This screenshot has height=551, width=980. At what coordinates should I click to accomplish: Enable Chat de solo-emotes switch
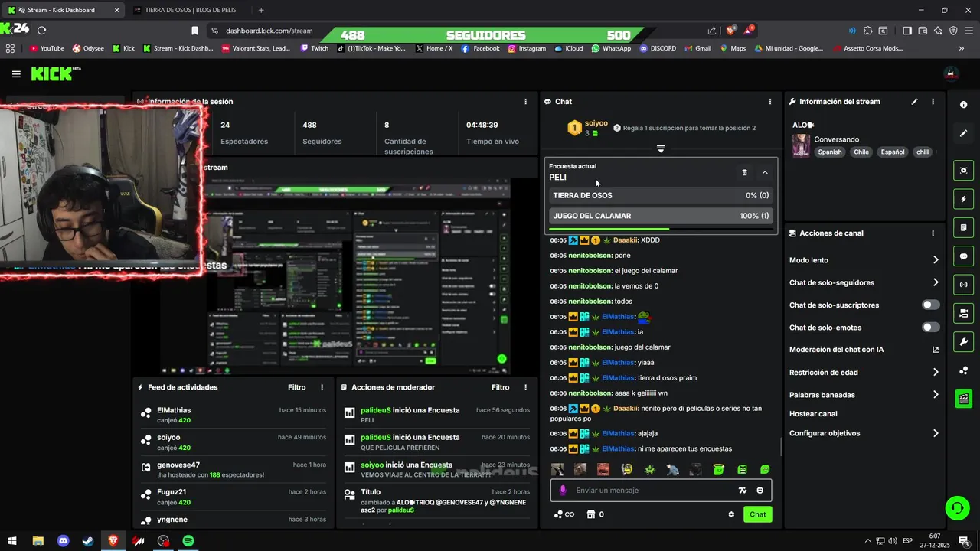pos(930,328)
